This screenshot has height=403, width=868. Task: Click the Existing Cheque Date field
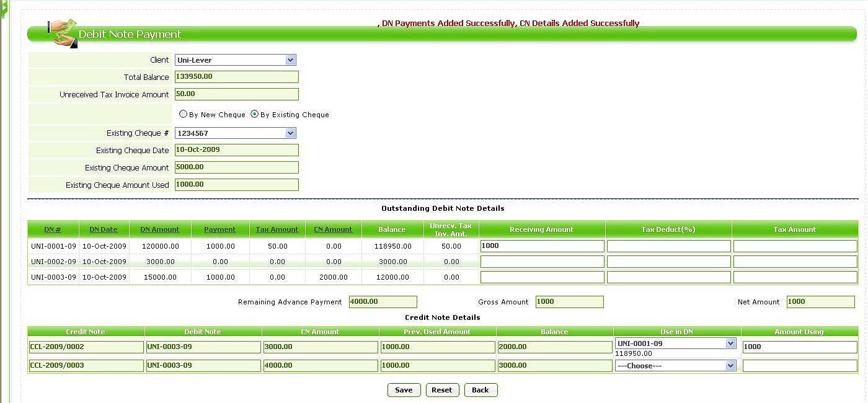(237, 150)
